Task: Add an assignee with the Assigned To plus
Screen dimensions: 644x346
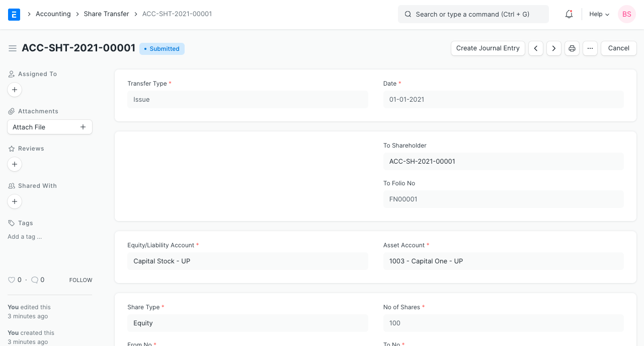Action: pyautogui.click(x=14, y=89)
